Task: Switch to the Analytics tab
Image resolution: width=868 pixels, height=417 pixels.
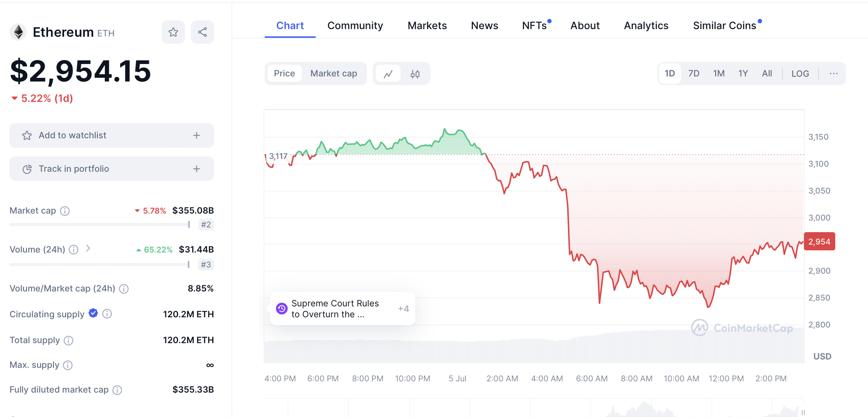Action: [x=646, y=25]
